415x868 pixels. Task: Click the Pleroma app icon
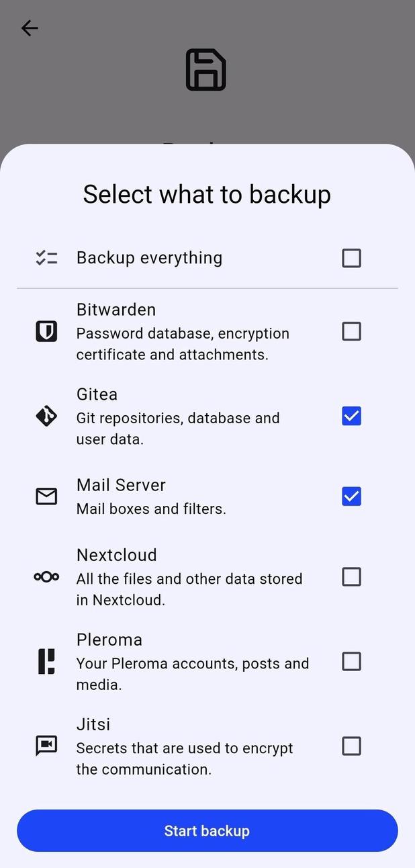coord(46,661)
